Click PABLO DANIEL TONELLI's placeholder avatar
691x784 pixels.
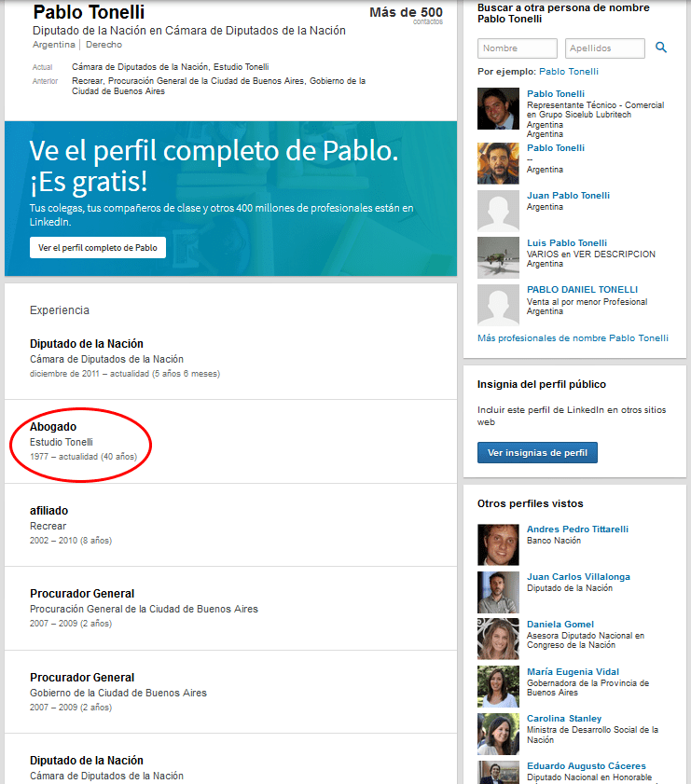point(498,305)
